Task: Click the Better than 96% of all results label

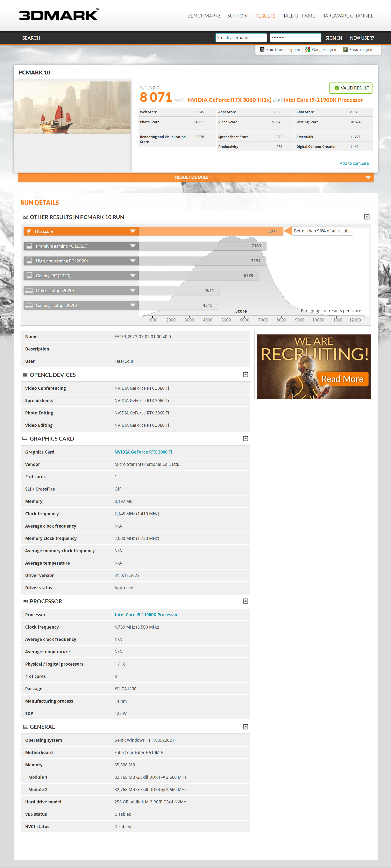Action: pyautogui.click(x=322, y=231)
